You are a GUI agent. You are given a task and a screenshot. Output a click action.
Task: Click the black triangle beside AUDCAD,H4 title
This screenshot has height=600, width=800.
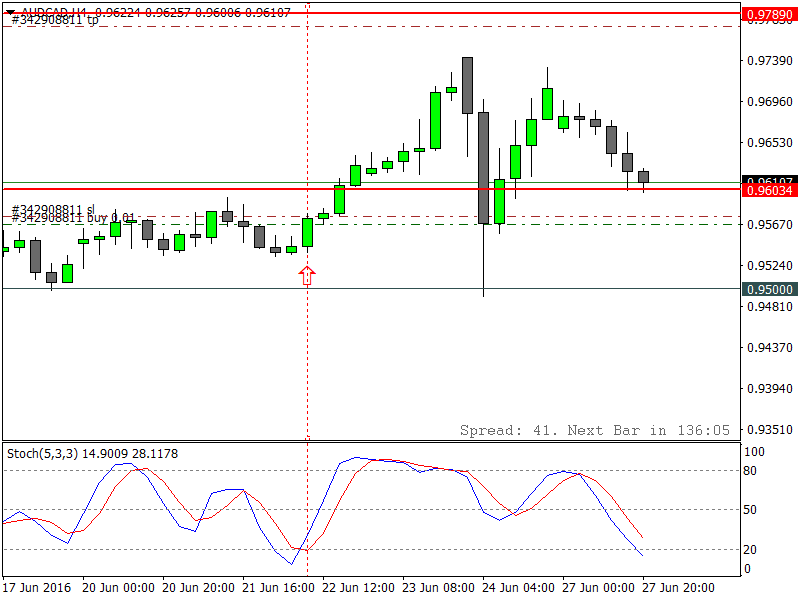tap(10, 11)
